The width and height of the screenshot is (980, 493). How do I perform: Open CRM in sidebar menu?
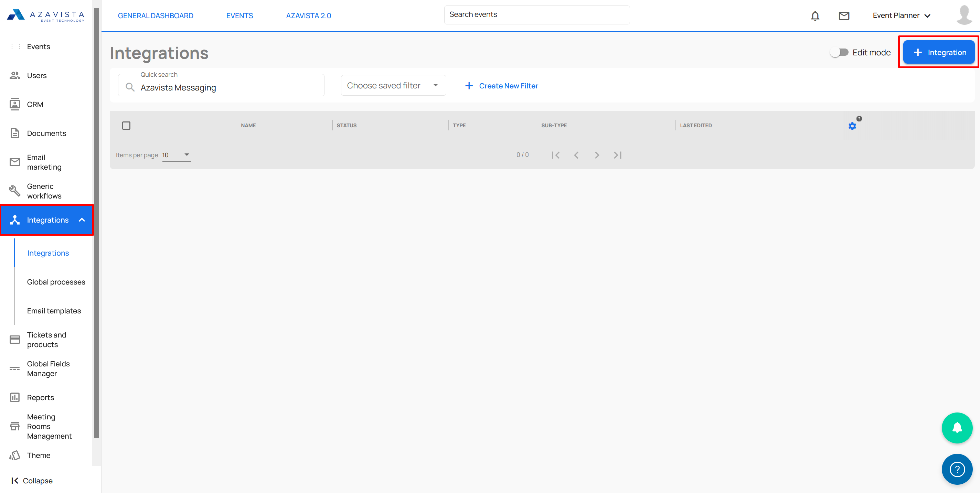coord(35,104)
